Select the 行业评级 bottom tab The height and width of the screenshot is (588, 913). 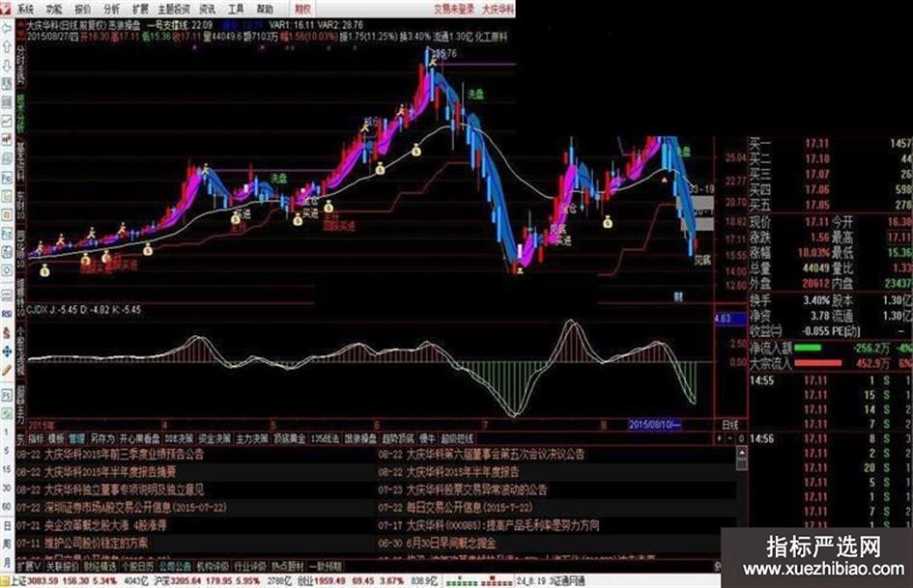[250, 566]
